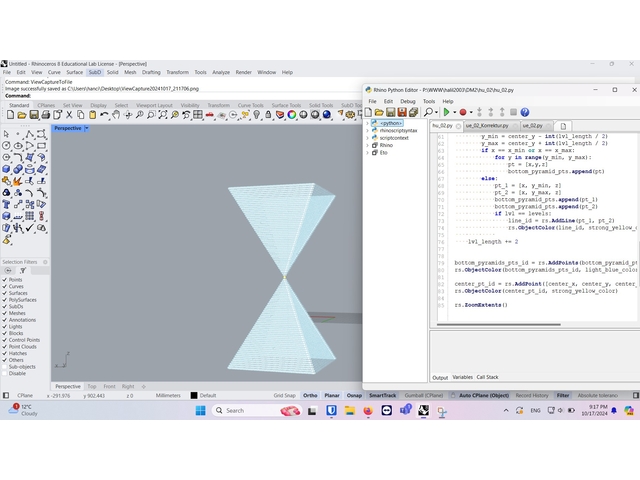Expand the scriptcontext tree node

click(367, 138)
